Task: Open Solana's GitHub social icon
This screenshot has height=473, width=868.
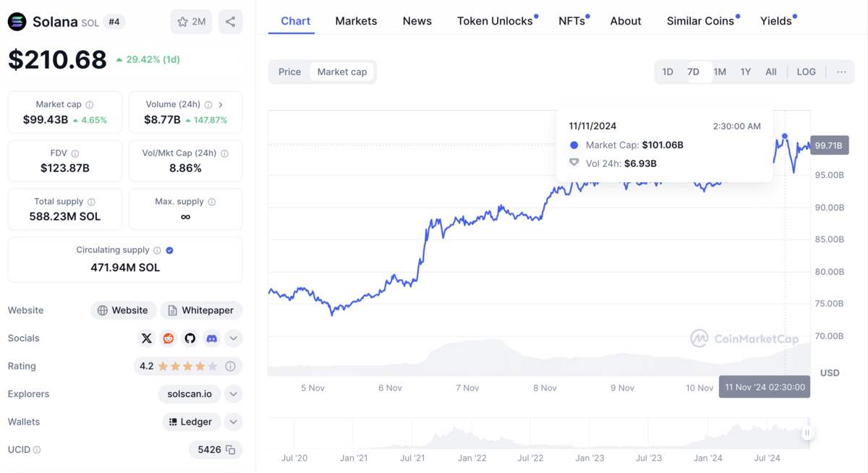Action: tap(190, 338)
